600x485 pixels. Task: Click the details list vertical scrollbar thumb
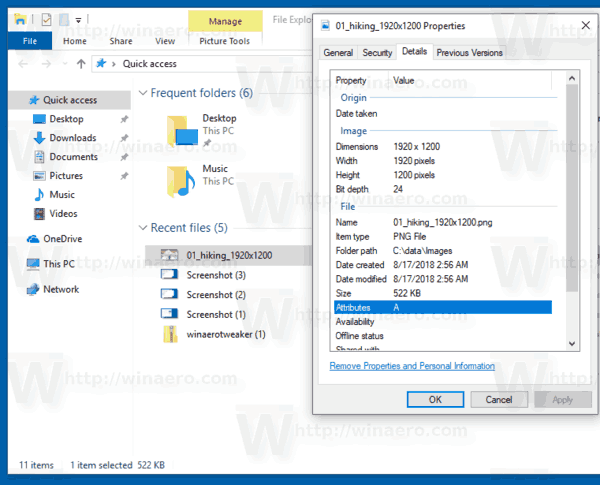572,188
